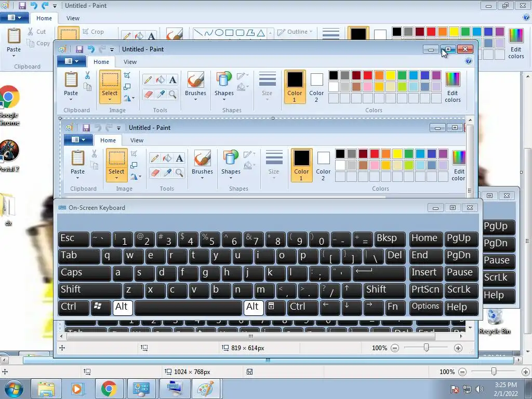Image resolution: width=532 pixels, height=399 pixels.
Task: Click the Select rectangle icon in front Paint
Action: [110, 80]
